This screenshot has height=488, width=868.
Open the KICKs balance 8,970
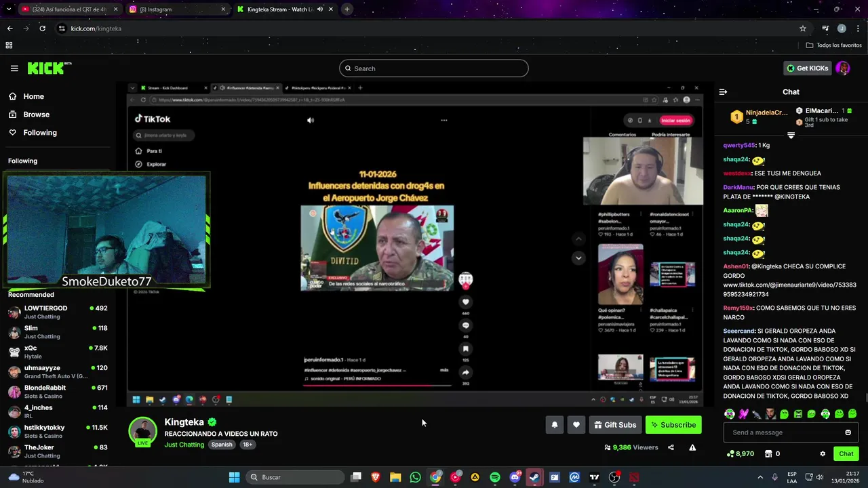coord(740,454)
